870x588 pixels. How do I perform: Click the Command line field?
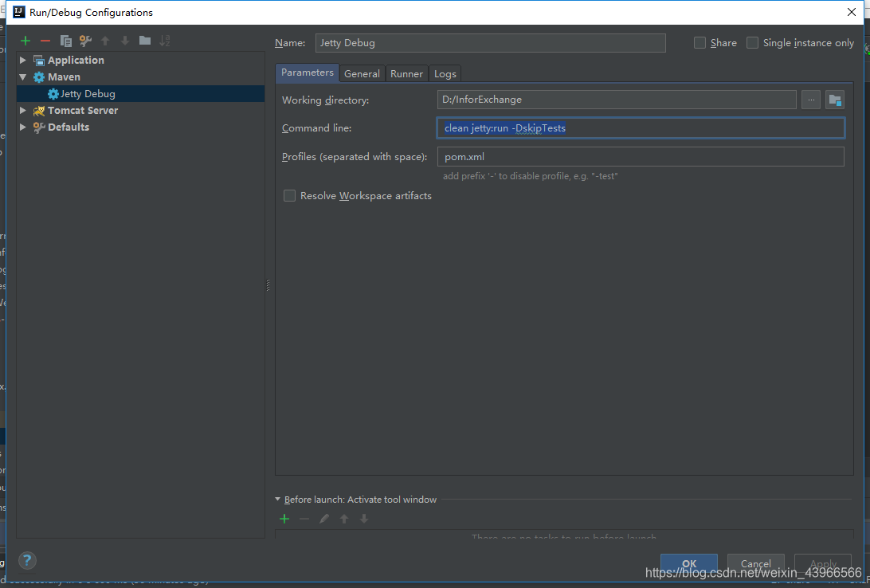[x=641, y=128]
